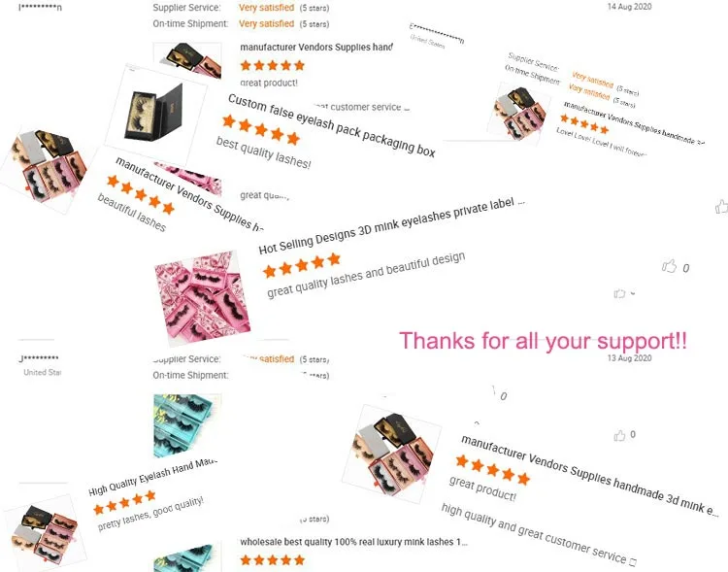The image size is (728, 572).
Task: Expand the small arrow next to thumbs-up icon
Action: (x=632, y=293)
